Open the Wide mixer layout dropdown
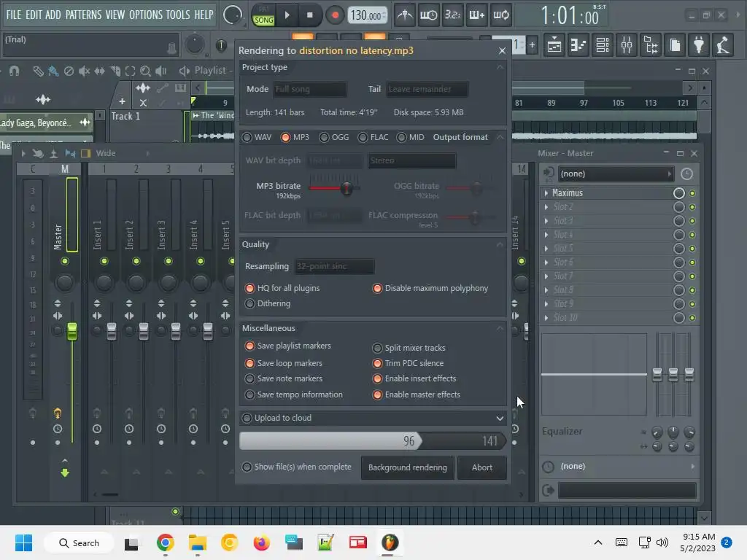The image size is (747, 560). click(x=106, y=153)
